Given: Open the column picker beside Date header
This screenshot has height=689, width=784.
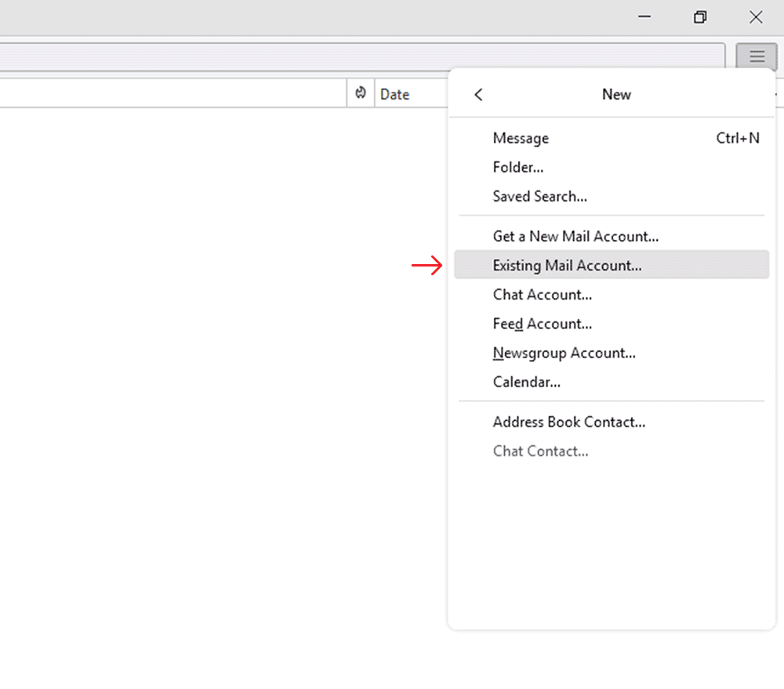Looking at the screenshot, I should (775, 92).
